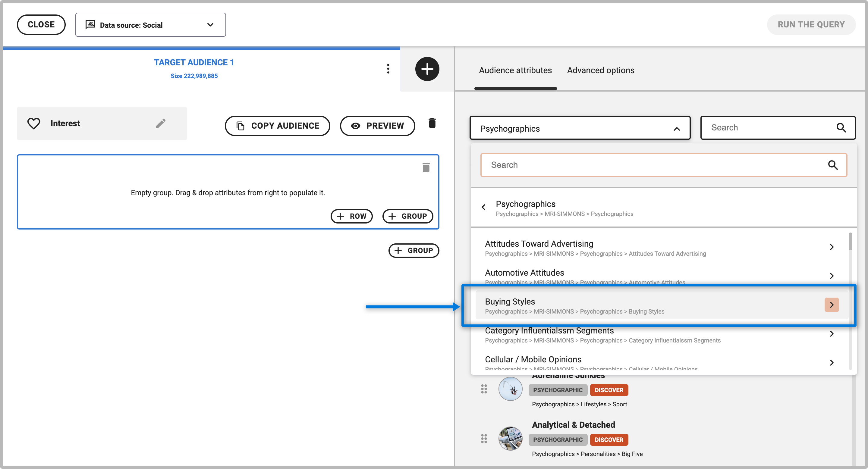The image size is (868, 469).
Task: Expand Category Influentialssm Segments arrow
Action: (831, 334)
